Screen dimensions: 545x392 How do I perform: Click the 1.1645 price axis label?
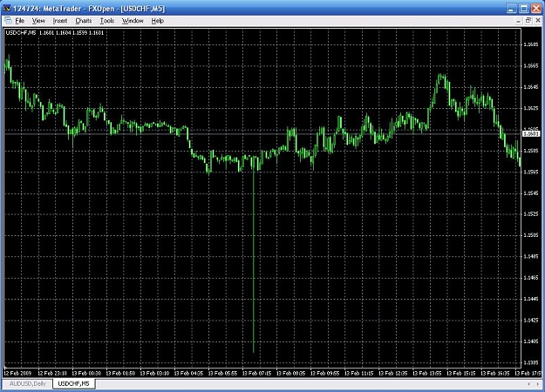point(531,87)
